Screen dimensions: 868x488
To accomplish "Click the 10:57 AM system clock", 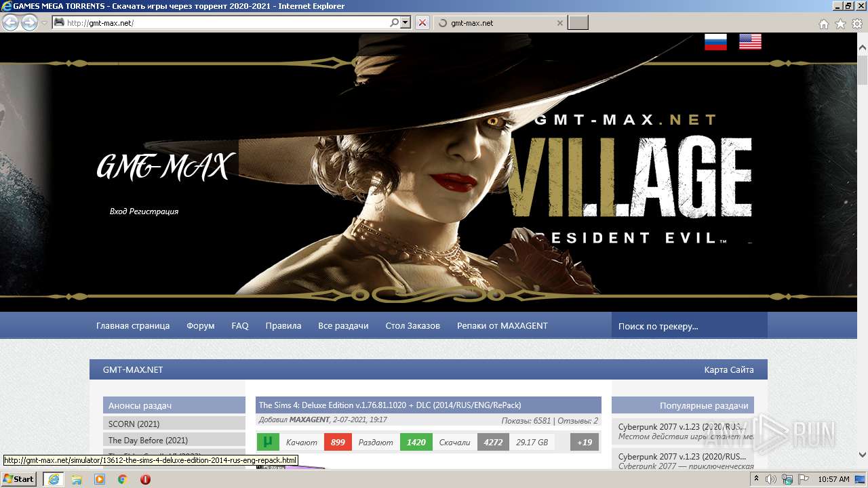I will coord(833,479).
